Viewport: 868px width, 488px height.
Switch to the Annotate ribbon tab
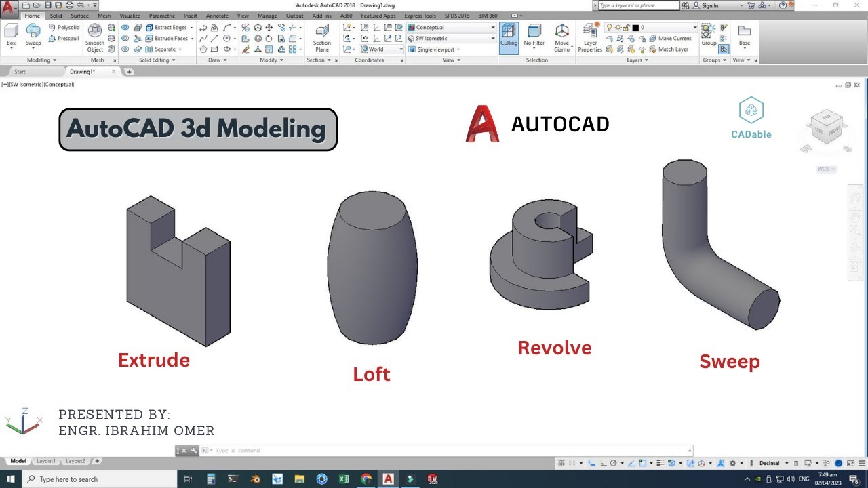pyautogui.click(x=217, y=16)
